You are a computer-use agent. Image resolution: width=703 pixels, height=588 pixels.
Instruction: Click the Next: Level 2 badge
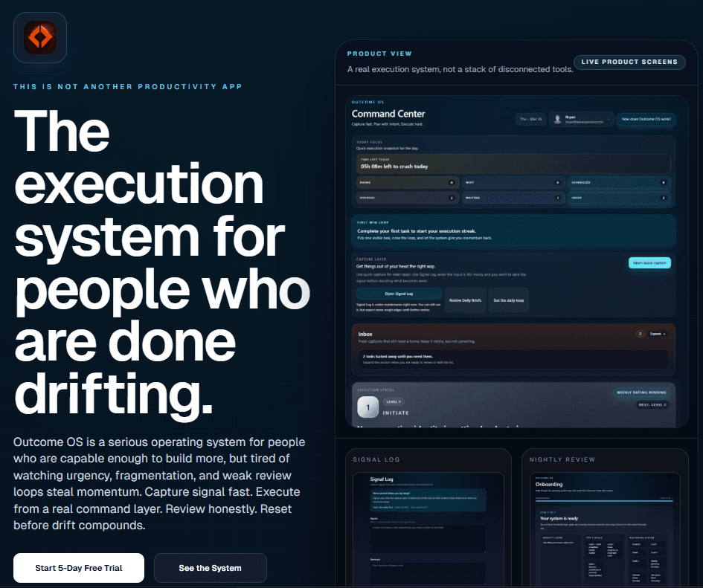652,404
